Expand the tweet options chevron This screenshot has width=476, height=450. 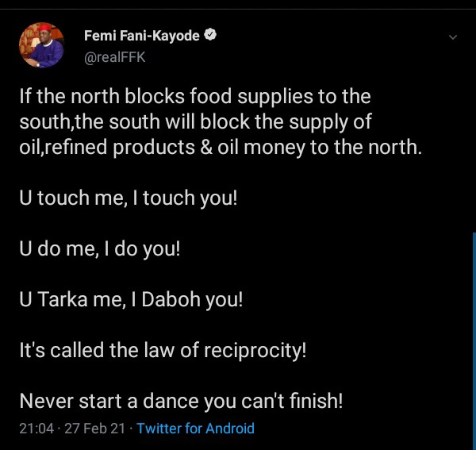click(x=453, y=37)
